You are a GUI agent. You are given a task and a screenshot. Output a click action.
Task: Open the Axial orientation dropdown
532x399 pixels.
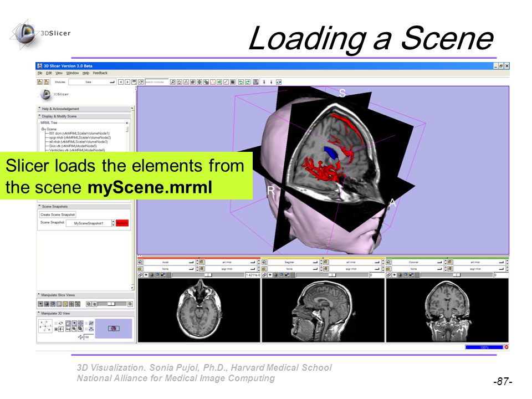(x=170, y=262)
